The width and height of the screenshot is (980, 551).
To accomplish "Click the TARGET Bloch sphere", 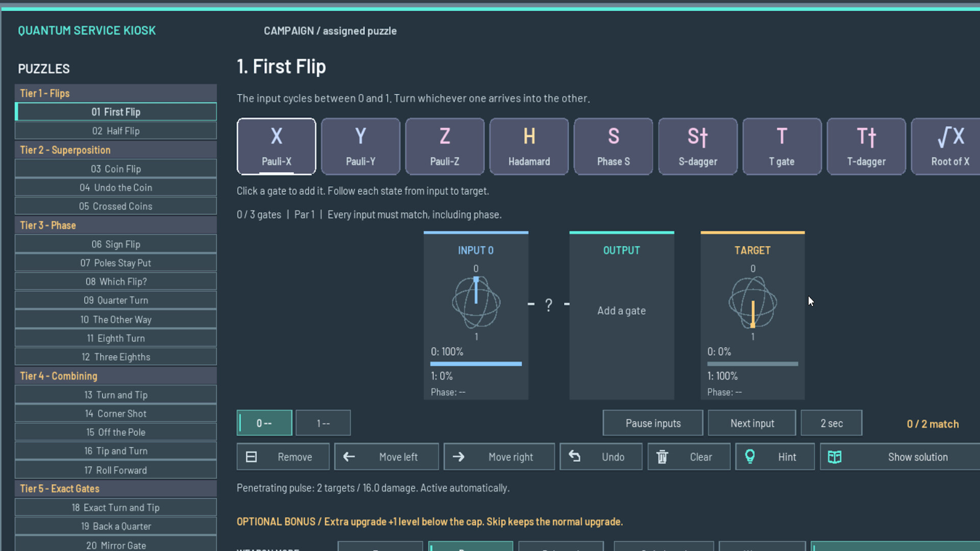I will pyautogui.click(x=752, y=303).
